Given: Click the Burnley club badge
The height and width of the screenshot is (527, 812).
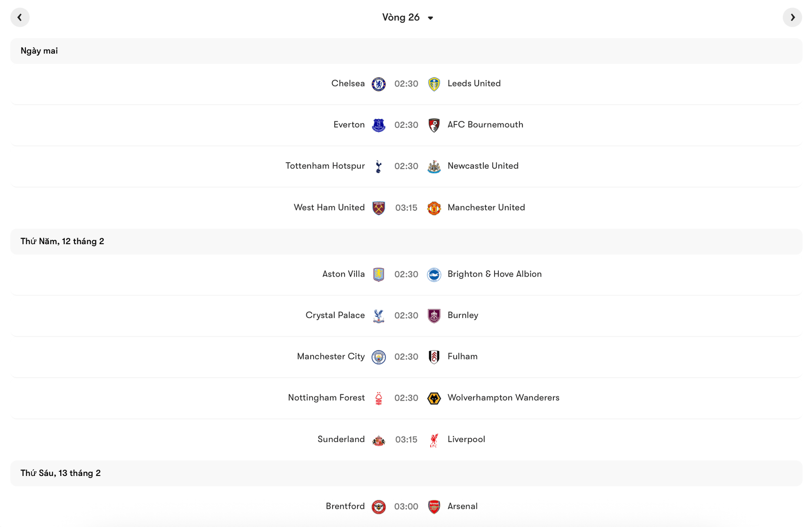Looking at the screenshot, I should click(x=434, y=315).
